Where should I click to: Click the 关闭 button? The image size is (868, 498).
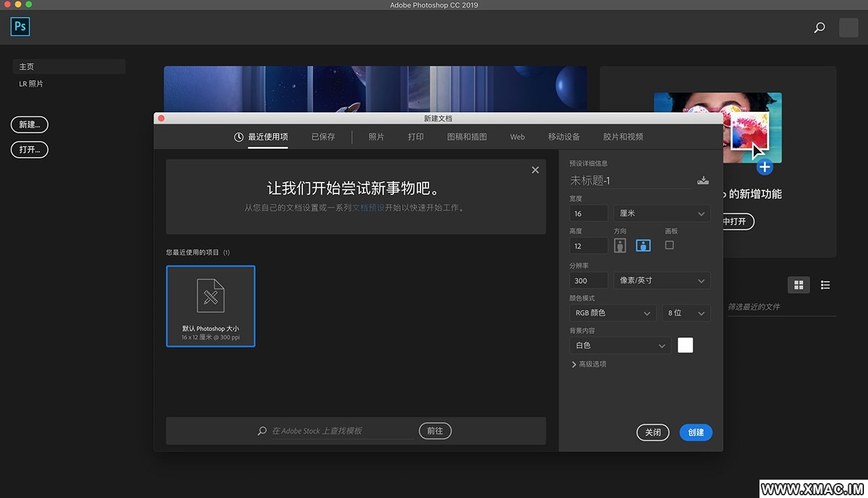(652, 432)
